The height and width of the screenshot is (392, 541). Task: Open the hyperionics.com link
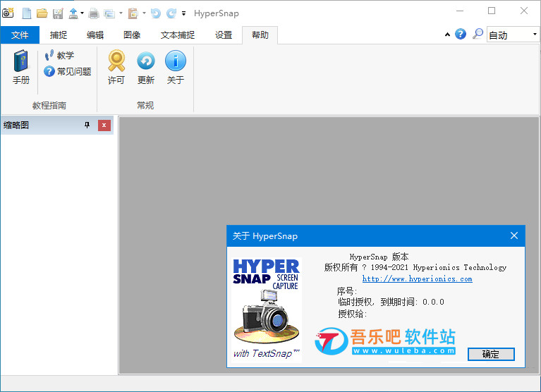pos(417,279)
